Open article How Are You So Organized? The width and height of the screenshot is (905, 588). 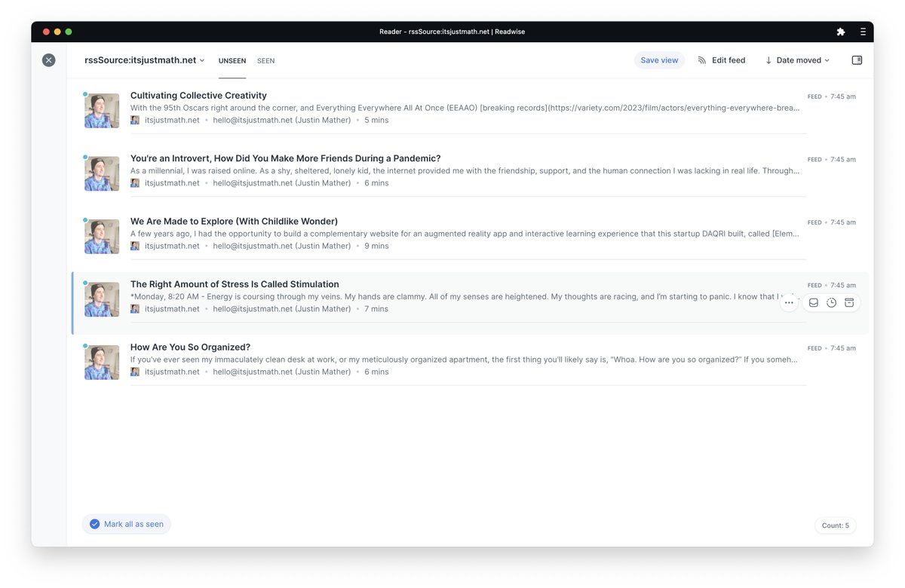pos(190,347)
